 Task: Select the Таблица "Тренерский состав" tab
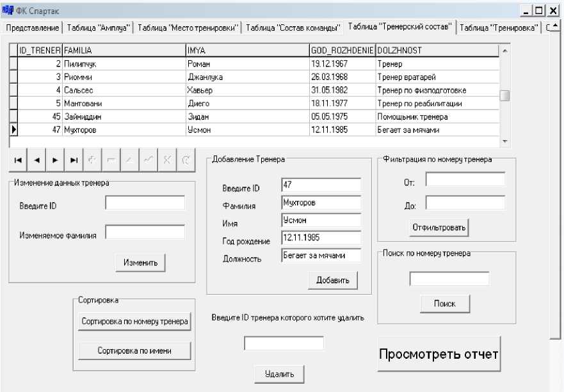click(399, 27)
